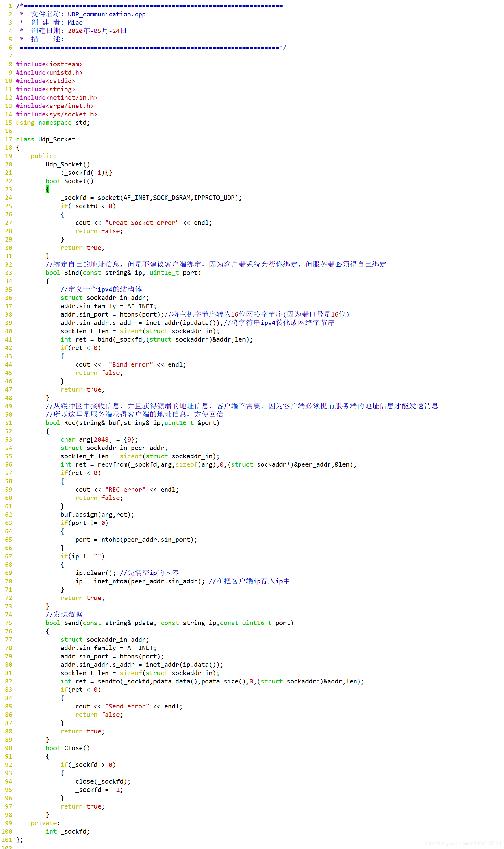Click line number 51 in the gutter
The width and height of the screenshot is (504, 849).
pyautogui.click(x=8, y=423)
